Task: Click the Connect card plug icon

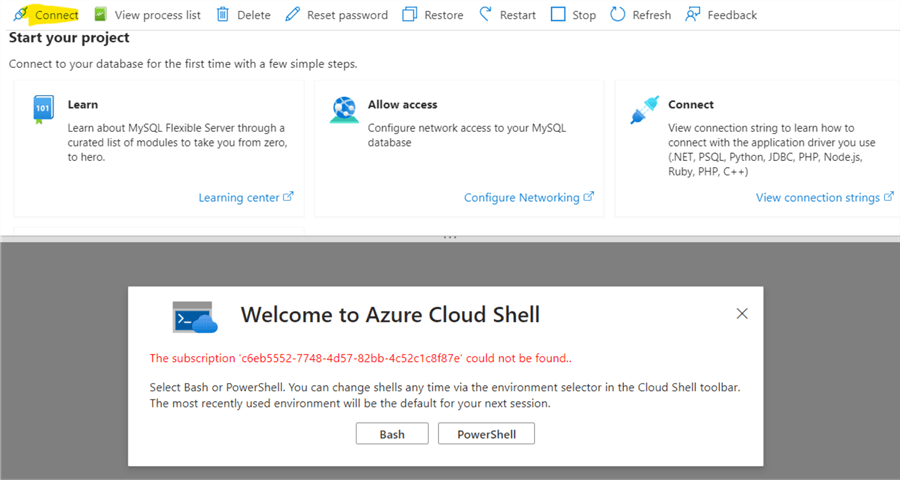Action: (x=643, y=110)
